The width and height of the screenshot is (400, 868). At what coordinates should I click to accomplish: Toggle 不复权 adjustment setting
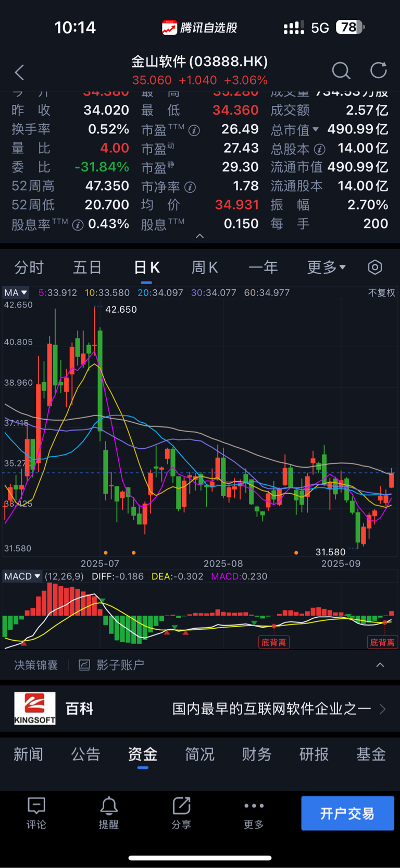pyautogui.click(x=382, y=293)
